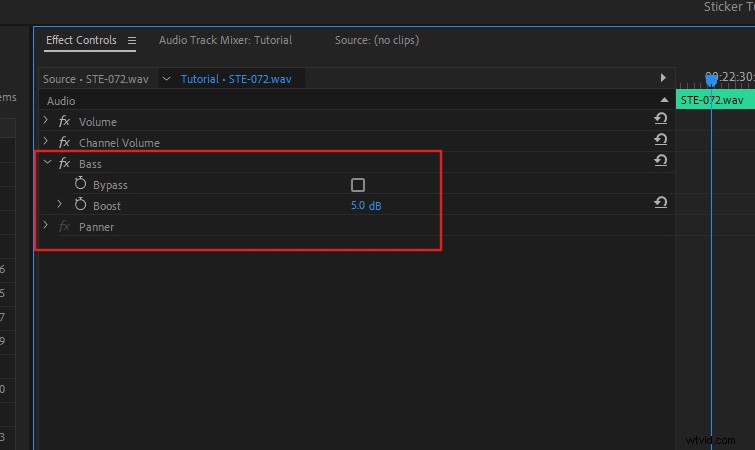
Task: Select the Effect Controls tab
Action: pyautogui.click(x=81, y=40)
